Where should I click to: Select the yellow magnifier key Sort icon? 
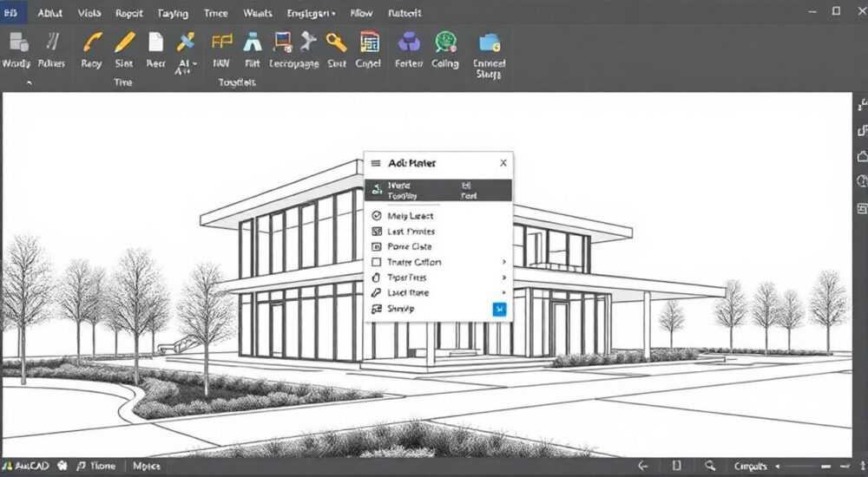point(336,42)
